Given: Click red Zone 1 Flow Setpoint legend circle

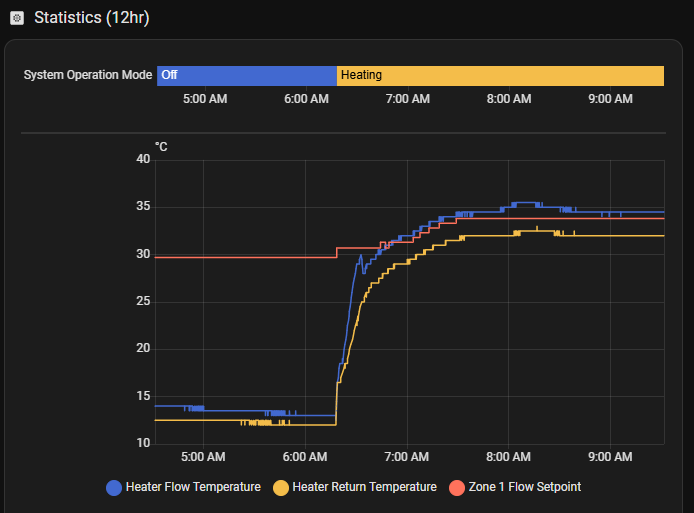Looking at the screenshot, I should (x=457, y=487).
